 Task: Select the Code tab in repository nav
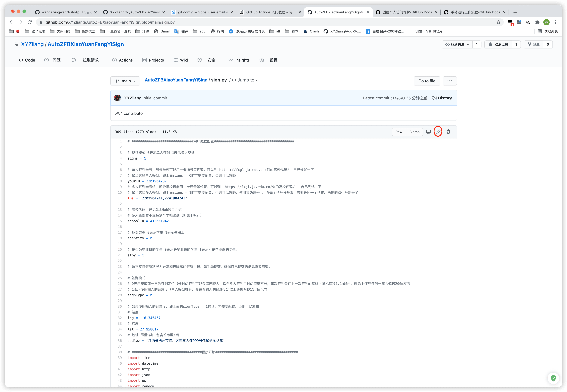point(27,60)
